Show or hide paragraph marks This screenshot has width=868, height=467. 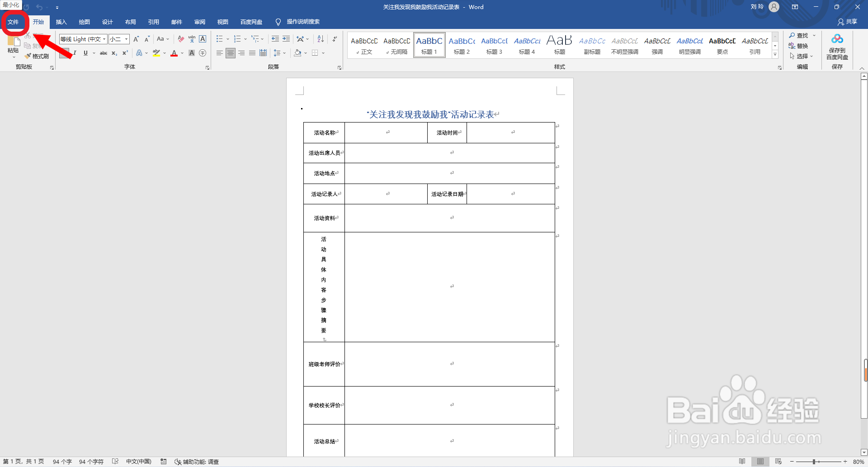click(x=335, y=39)
